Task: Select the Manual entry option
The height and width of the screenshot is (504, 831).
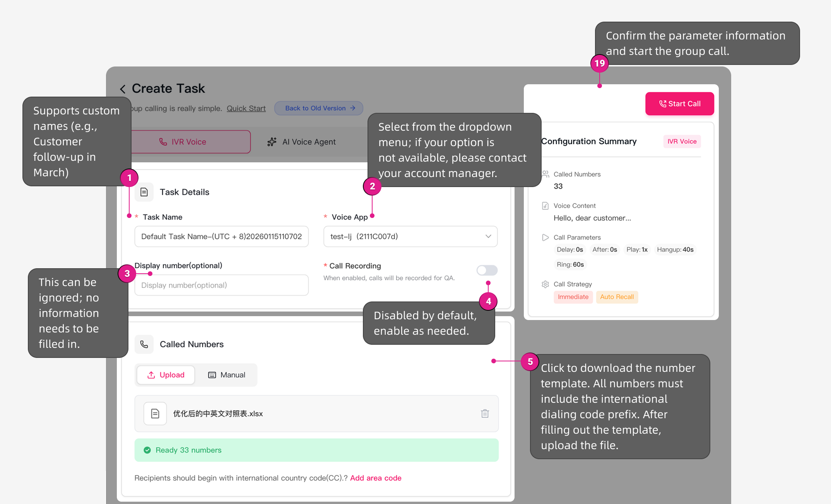Action: [227, 375]
